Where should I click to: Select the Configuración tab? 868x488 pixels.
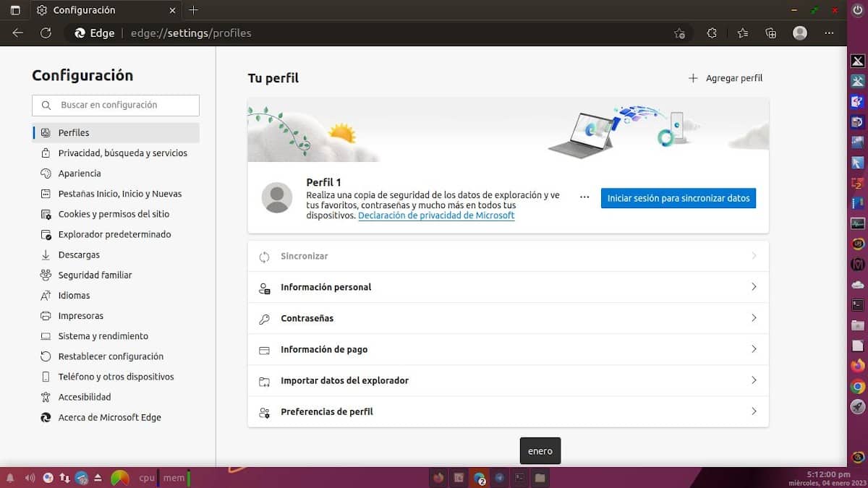tap(105, 10)
